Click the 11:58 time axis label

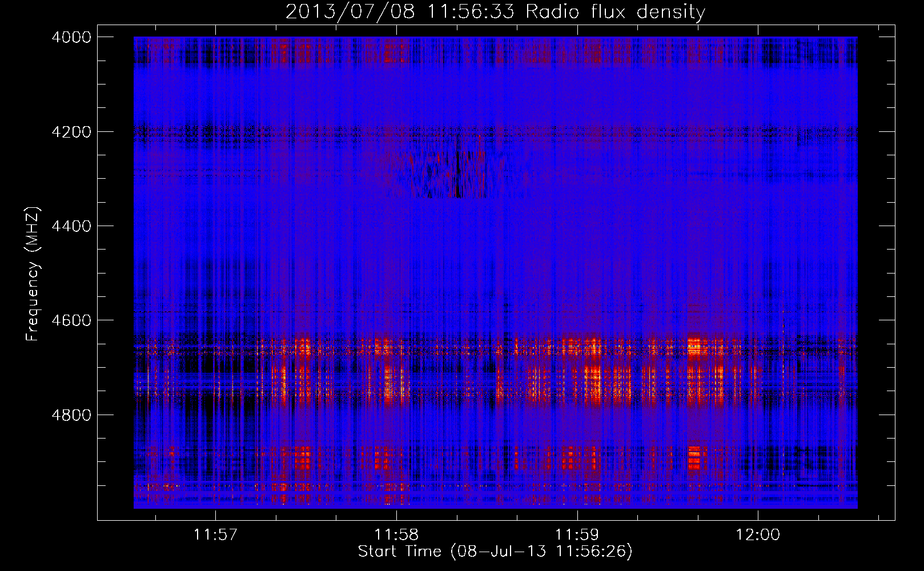pos(396,535)
